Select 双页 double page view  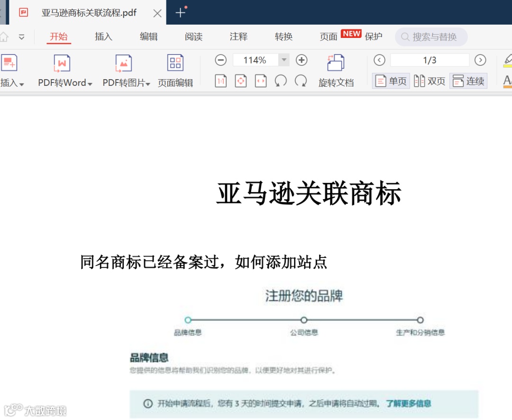coord(430,81)
